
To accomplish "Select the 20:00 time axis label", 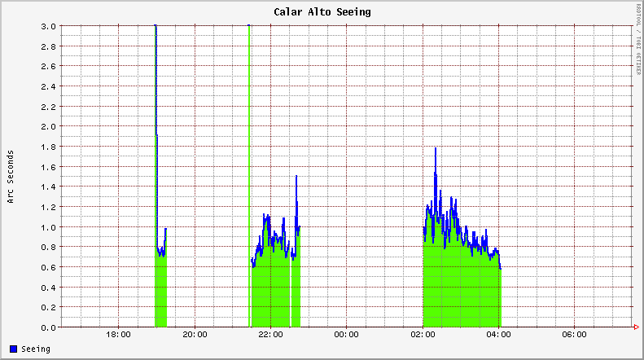I will click(195, 335).
